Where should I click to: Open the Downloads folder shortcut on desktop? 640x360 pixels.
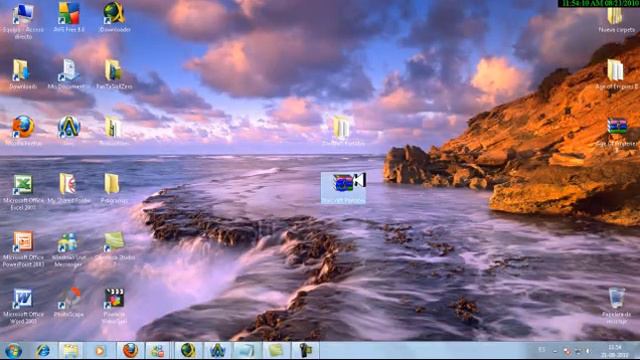(x=23, y=73)
